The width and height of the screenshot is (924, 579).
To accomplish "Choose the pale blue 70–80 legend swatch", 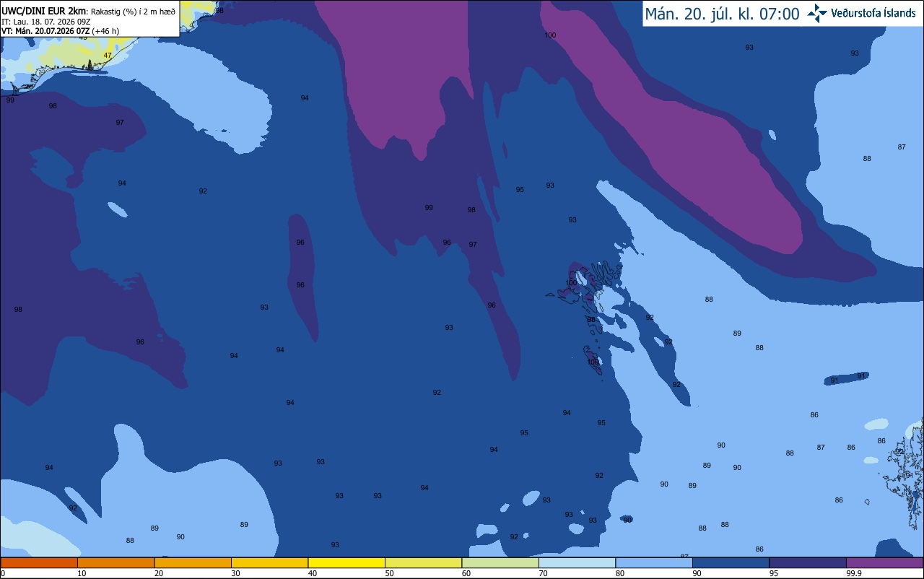I will pyautogui.click(x=577, y=562).
